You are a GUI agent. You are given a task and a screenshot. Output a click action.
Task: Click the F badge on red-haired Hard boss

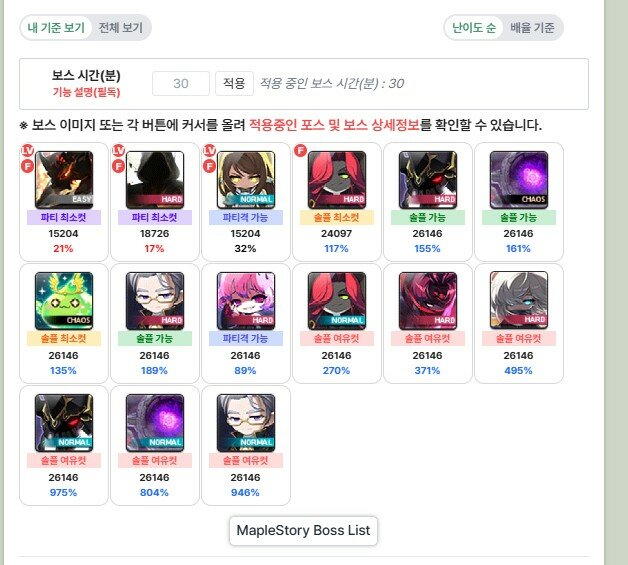(x=300, y=151)
